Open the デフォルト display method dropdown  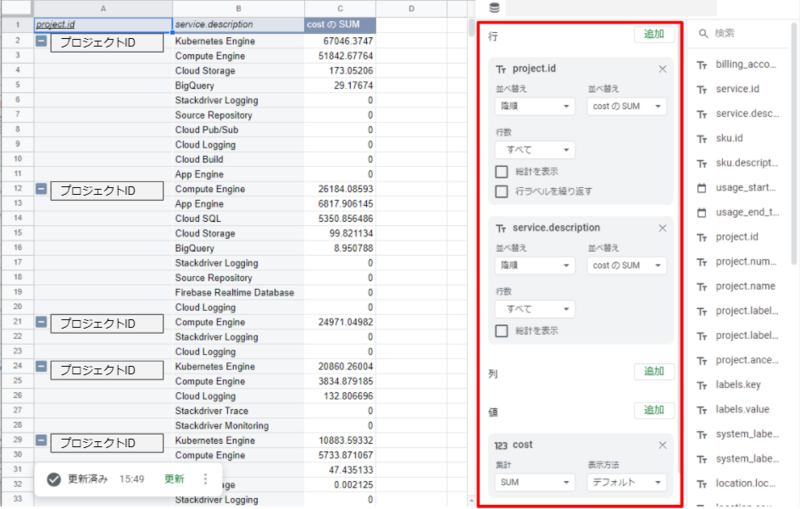pyautogui.click(x=627, y=482)
